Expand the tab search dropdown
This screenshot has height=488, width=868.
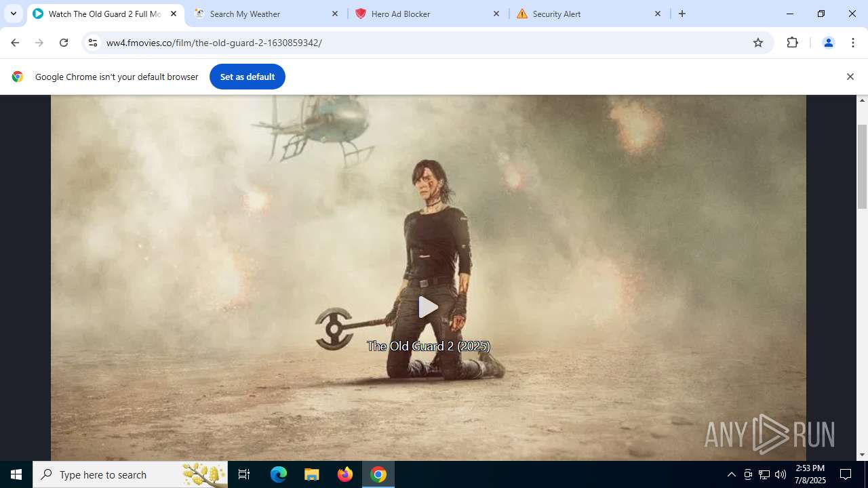13,14
